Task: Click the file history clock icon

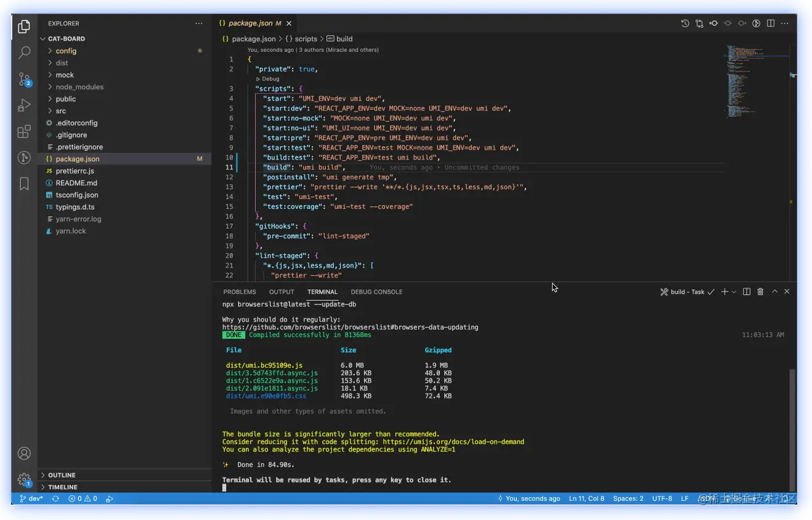Action: [684, 23]
